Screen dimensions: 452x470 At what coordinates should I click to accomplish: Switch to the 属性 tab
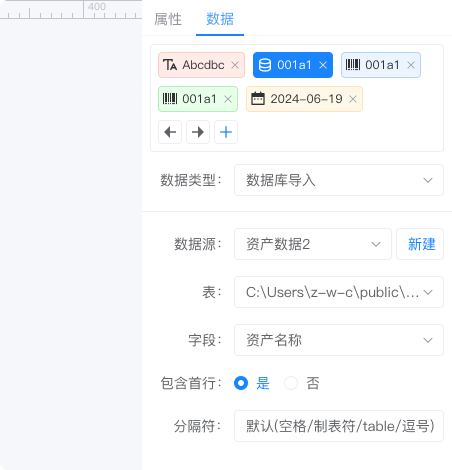(168, 19)
